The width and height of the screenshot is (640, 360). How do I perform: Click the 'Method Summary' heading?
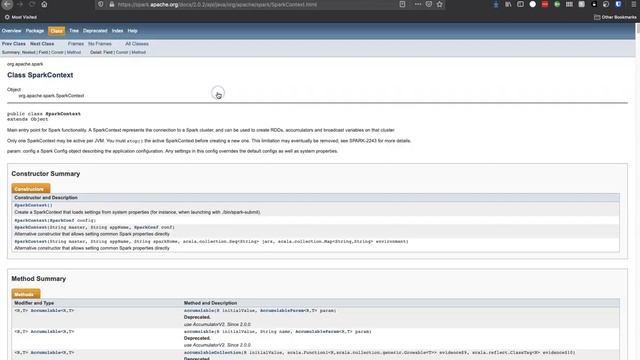pos(39,279)
